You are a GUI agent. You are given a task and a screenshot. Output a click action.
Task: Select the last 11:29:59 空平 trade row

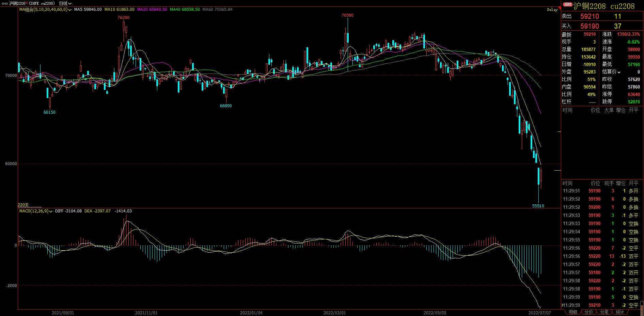click(601, 305)
